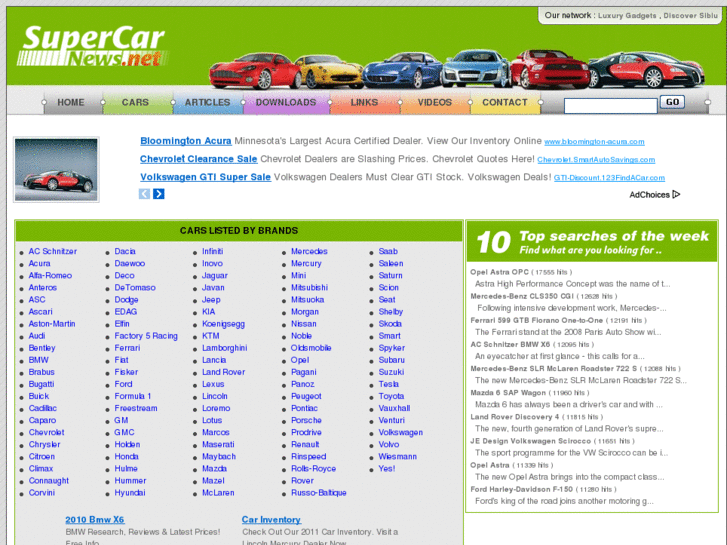Select the Tesla brand link
The image size is (727, 545).
click(389, 384)
